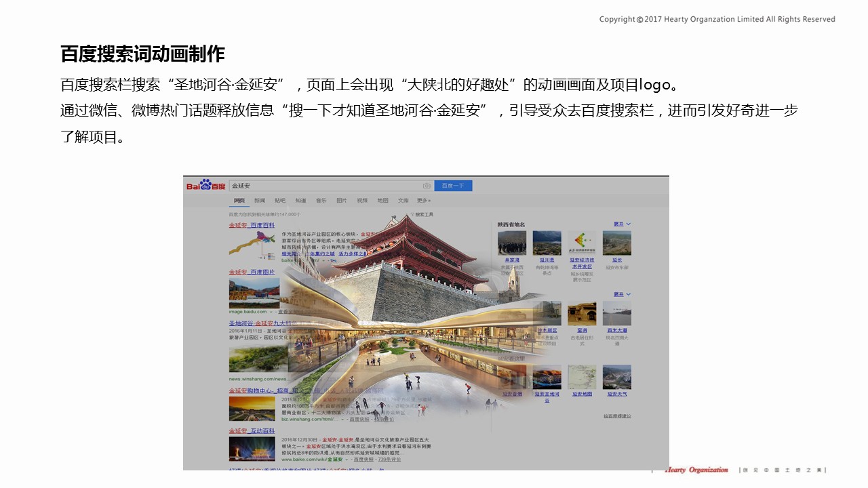Select the 图片 tab
Screen dimensions: 868x488
point(342,201)
